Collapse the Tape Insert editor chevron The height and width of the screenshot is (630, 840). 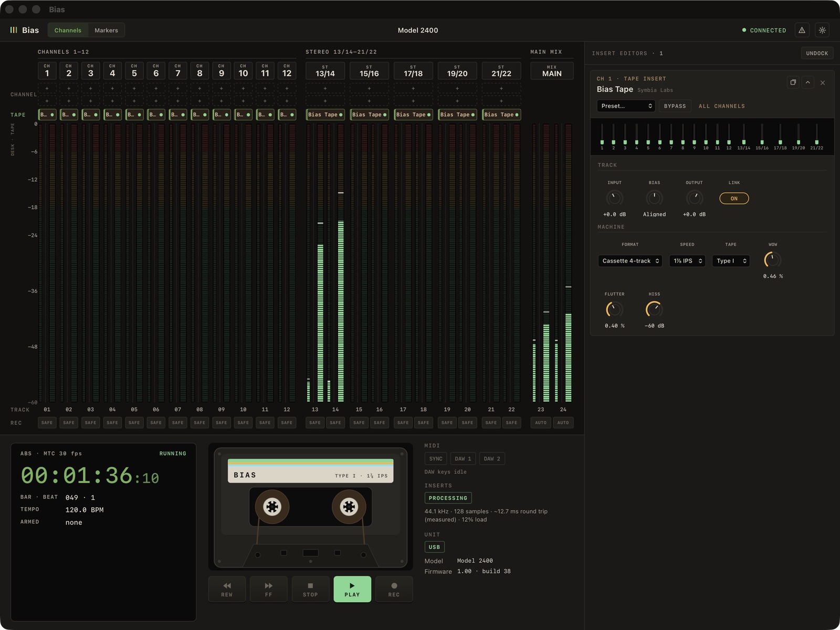point(807,82)
